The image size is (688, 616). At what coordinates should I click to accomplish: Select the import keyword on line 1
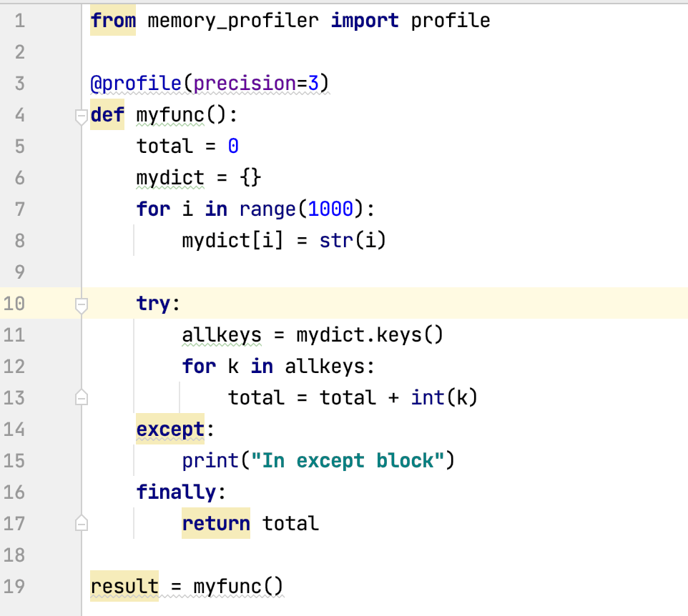[365, 21]
